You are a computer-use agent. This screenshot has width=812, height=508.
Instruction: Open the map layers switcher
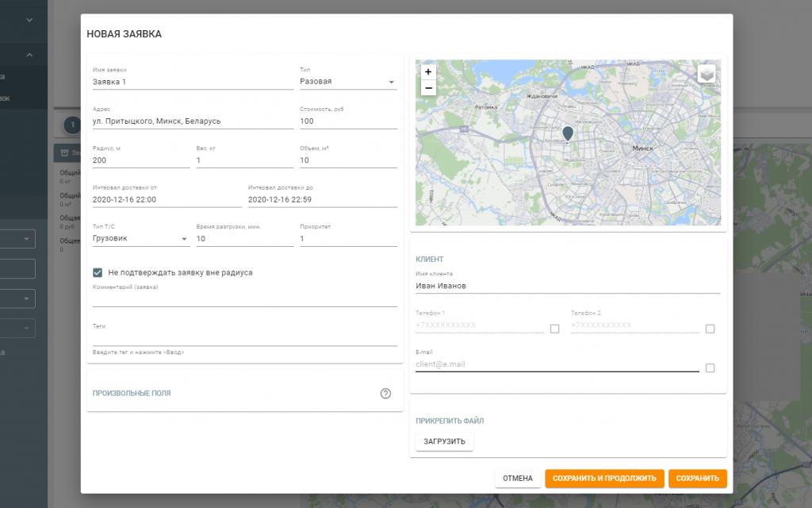point(707,73)
